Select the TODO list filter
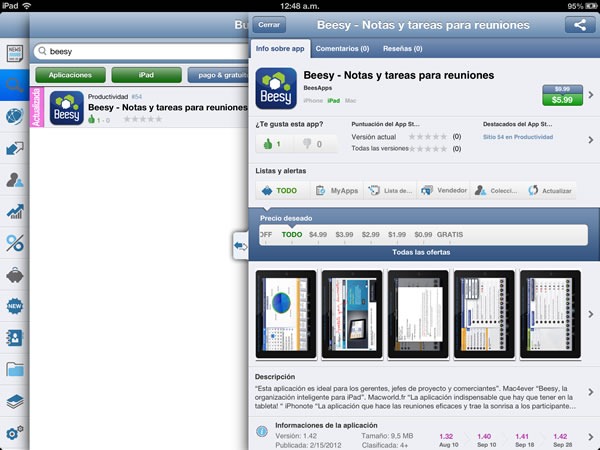Screen dimensions: 600x450 280,191
